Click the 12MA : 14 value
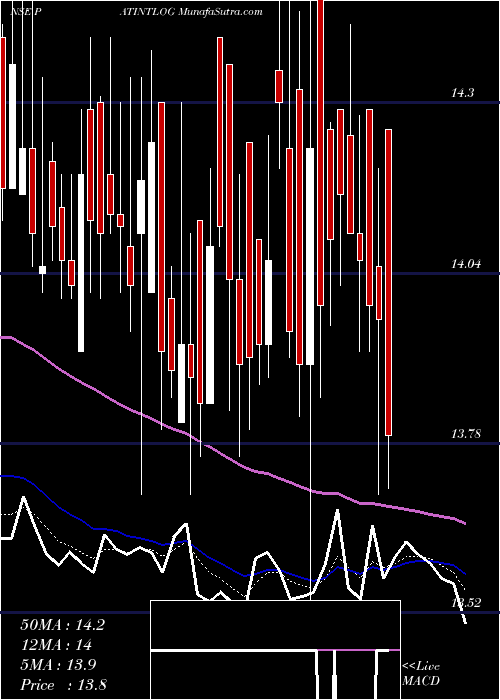Image resolution: width=500 pixels, height=700 pixels. pos(56,645)
